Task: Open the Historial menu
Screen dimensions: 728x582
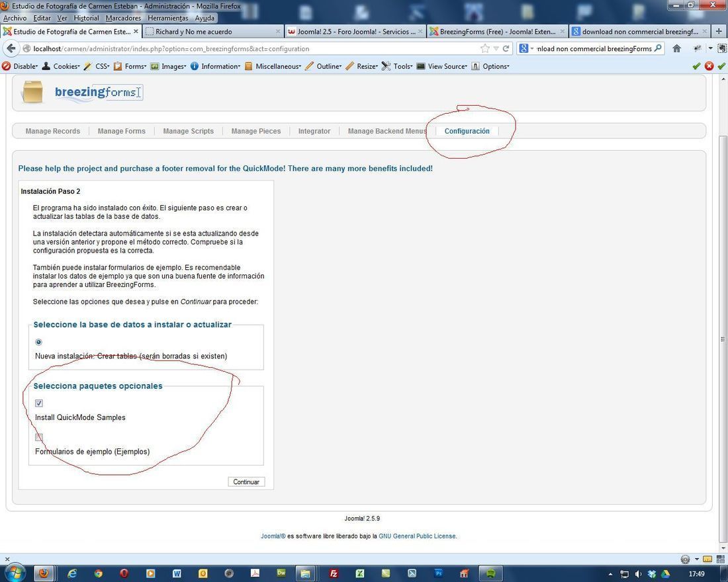Action: [x=86, y=18]
